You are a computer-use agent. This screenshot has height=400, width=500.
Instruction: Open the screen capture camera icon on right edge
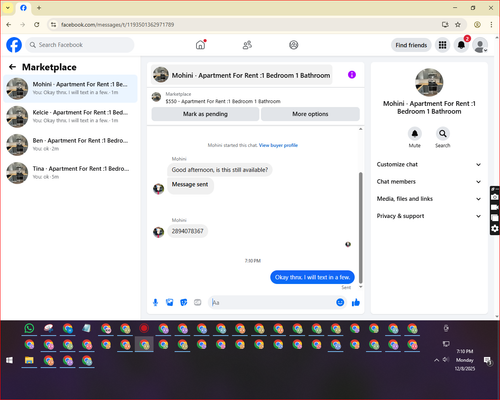click(x=495, y=197)
